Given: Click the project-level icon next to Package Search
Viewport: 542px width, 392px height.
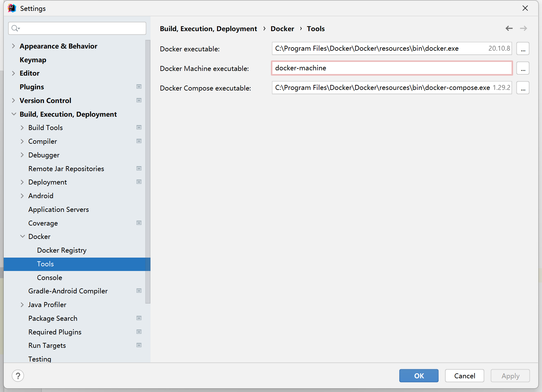Looking at the screenshot, I should (x=139, y=318).
